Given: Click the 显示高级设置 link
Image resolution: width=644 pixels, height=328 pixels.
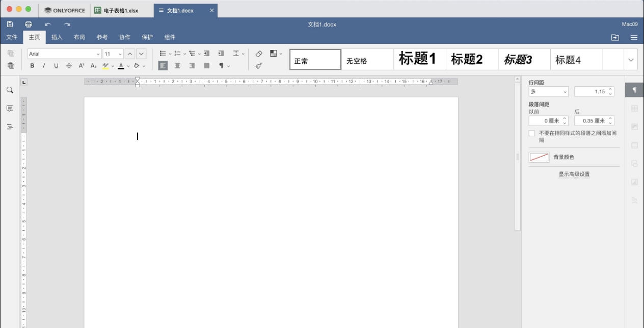Looking at the screenshot, I should [x=574, y=174].
